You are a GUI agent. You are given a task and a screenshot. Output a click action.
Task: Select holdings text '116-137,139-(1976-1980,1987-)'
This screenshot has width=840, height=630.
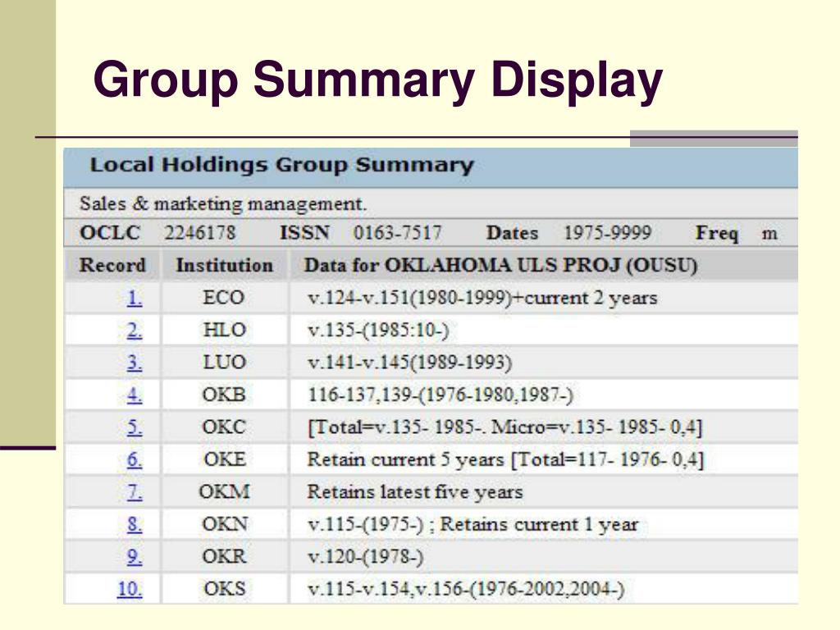tap(441, 395)
